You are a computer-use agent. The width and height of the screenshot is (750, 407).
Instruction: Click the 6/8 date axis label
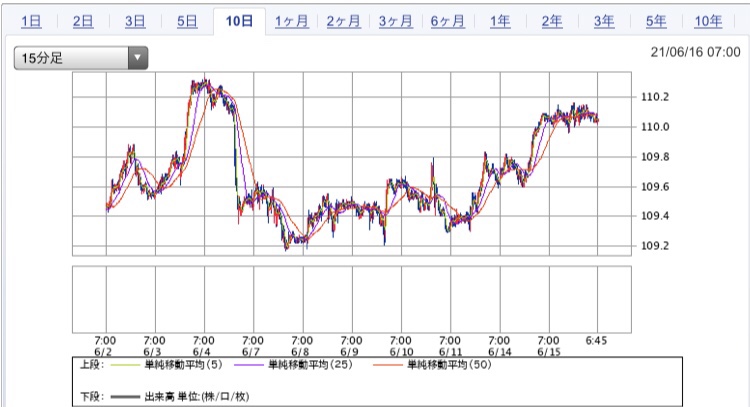[x=300, y=352]
